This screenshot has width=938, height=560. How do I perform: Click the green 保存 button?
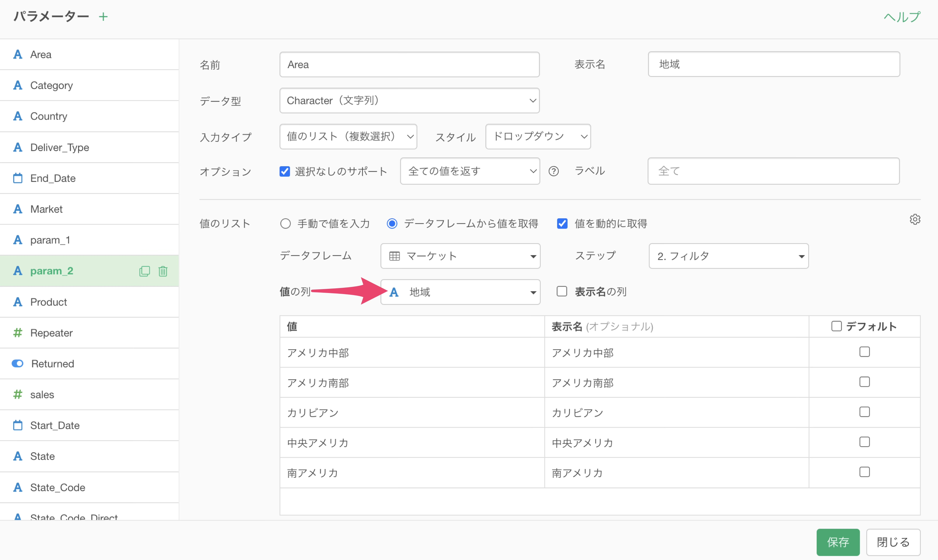click(838, 542)
